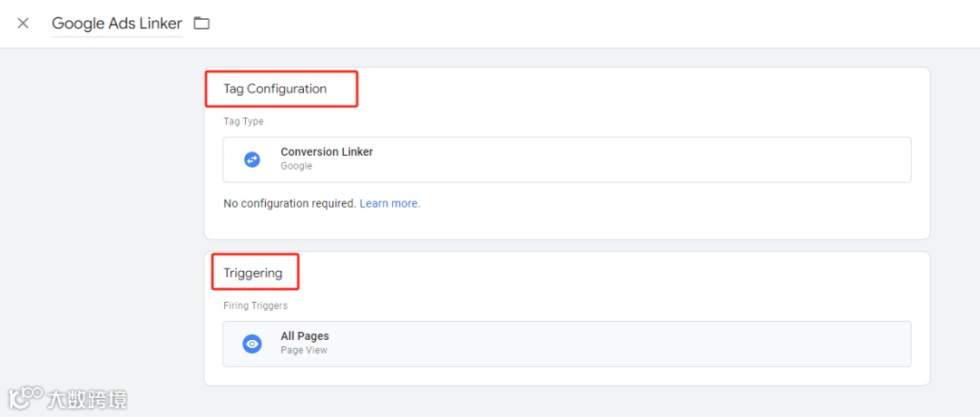980x417 pixels.
Task: Select the Conversion Linker tag type row
Action: 567,160
